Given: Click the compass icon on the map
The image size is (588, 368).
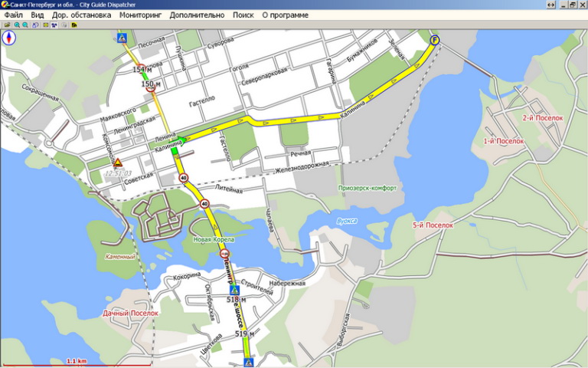Looking at the screenshot, I should 9,38.
